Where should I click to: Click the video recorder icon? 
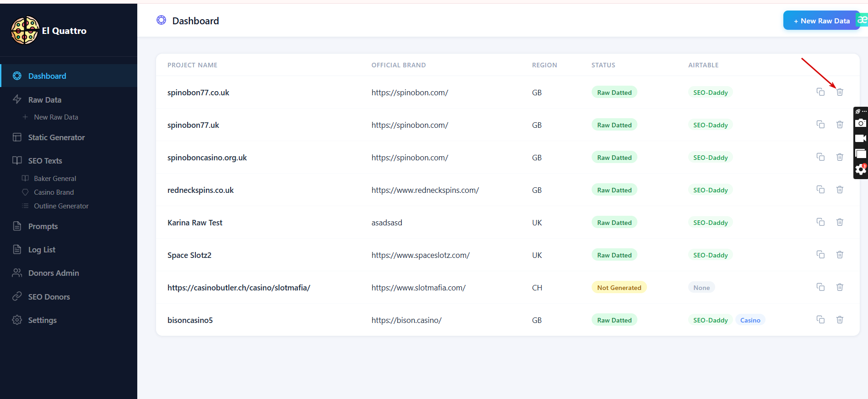860,138
